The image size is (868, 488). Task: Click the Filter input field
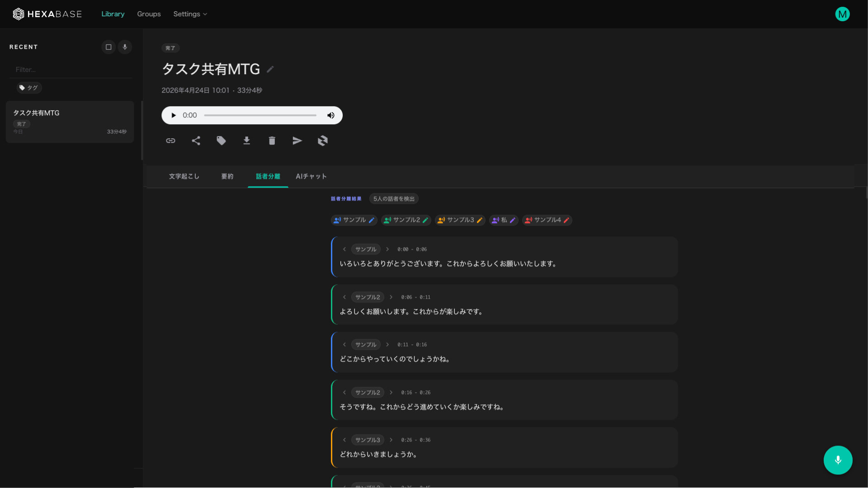70,70
